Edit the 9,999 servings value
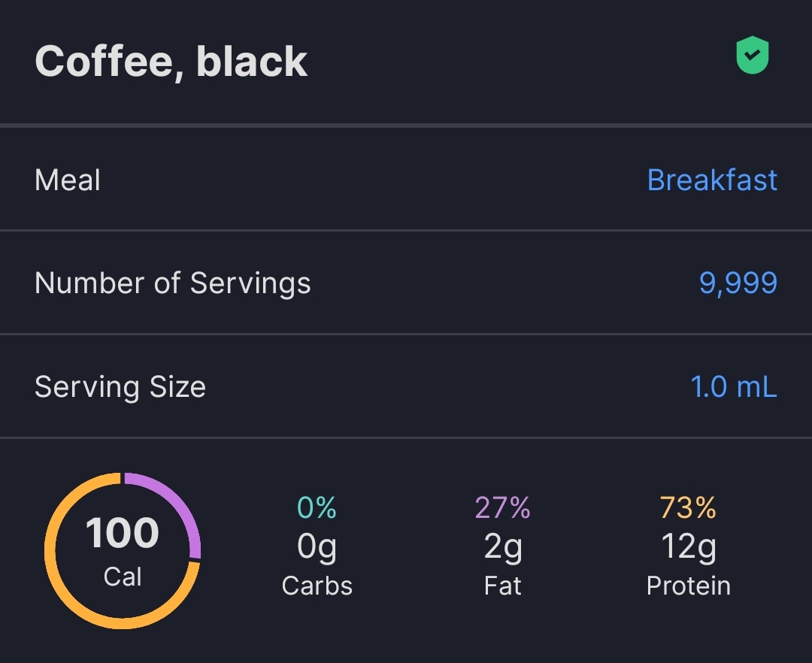Image resolution: width=812 pixels, height=663 pixels. click(x=738, y=283)
